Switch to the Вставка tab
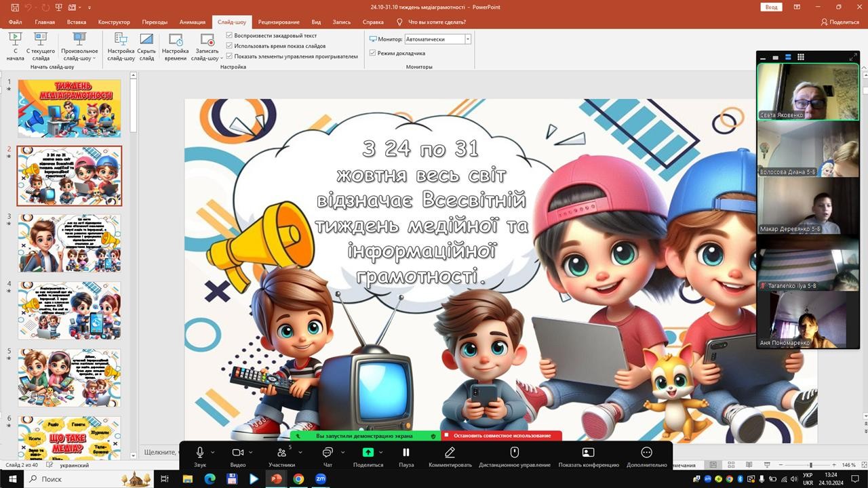This screenshot has width=868, height=488. tap(77, 22)
